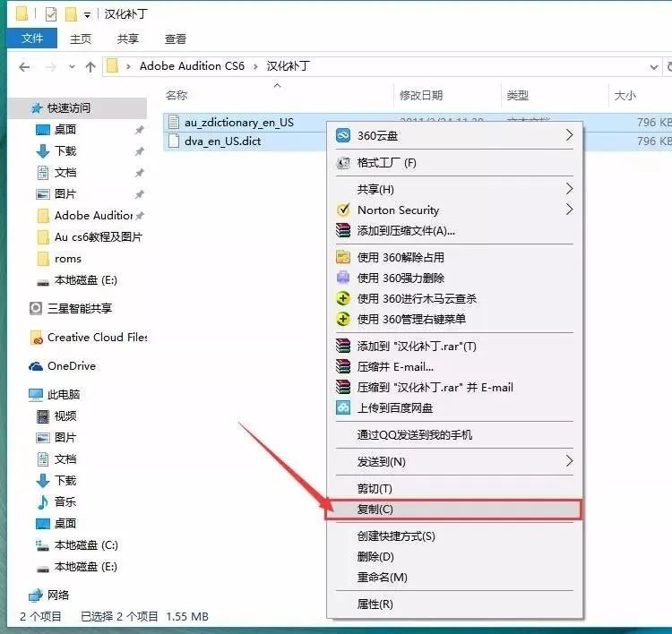Open Creative Cloud Files in sidebar
The height and width of the screenshot is (634, 672).
pos(88,338)
